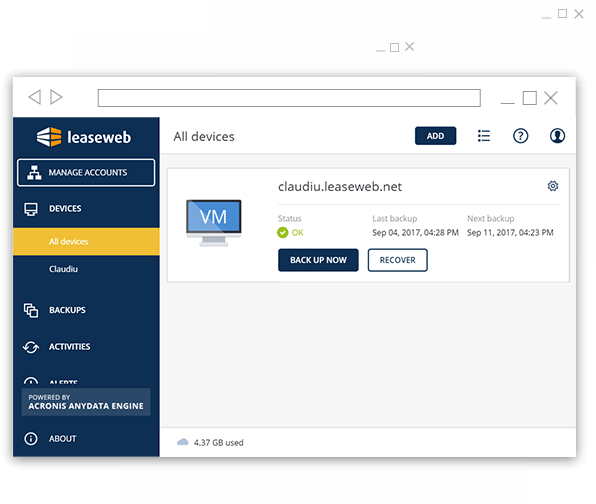Click the VM device thumbnail

point(214,222)
